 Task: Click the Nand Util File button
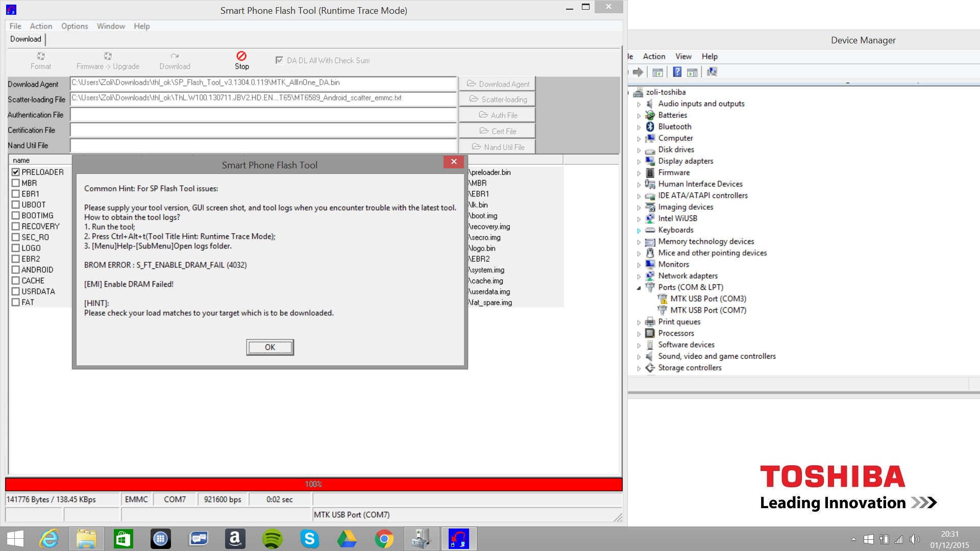point(497,147)
